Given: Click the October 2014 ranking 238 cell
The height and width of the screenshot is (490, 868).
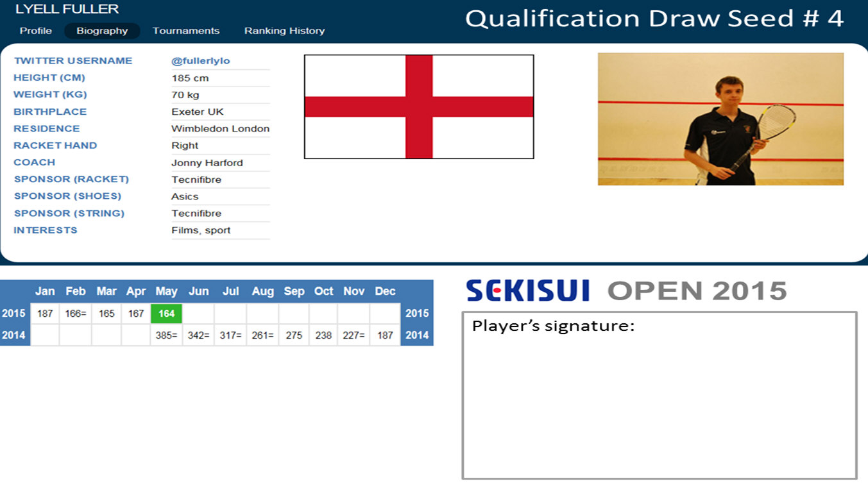Looking at the screenshot, I should click(x=324, y=335).
